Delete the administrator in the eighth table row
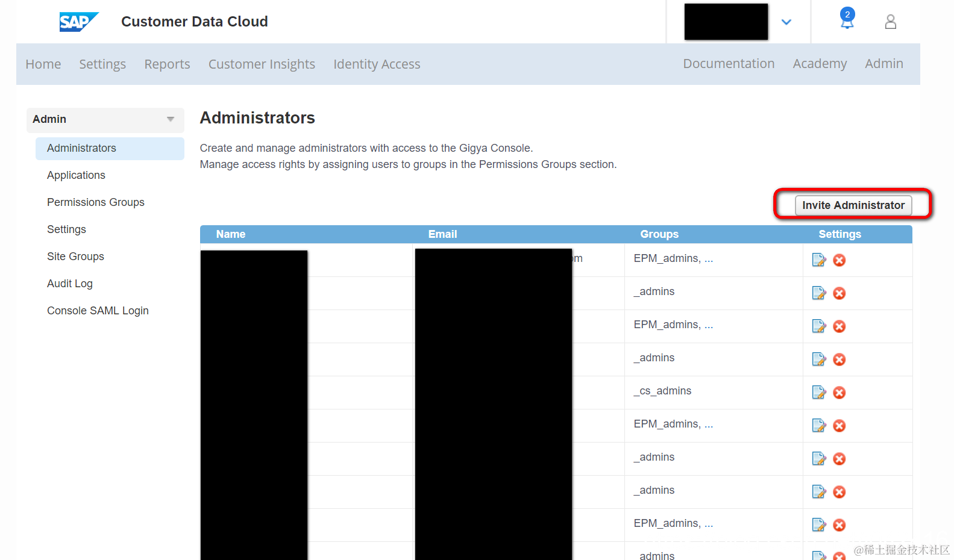954x560 pixels. (839, 492)
